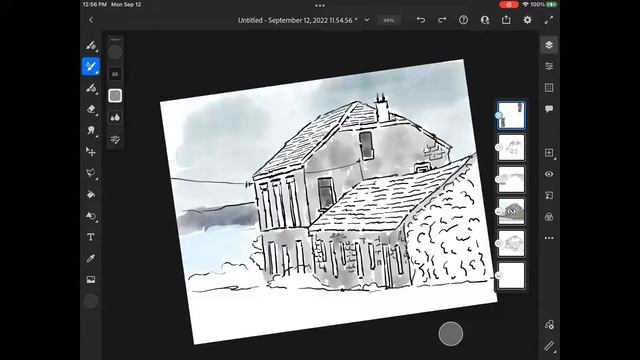Undo the last stroke
This screenshot has width=640, height=360.
(x=421, y=20)
